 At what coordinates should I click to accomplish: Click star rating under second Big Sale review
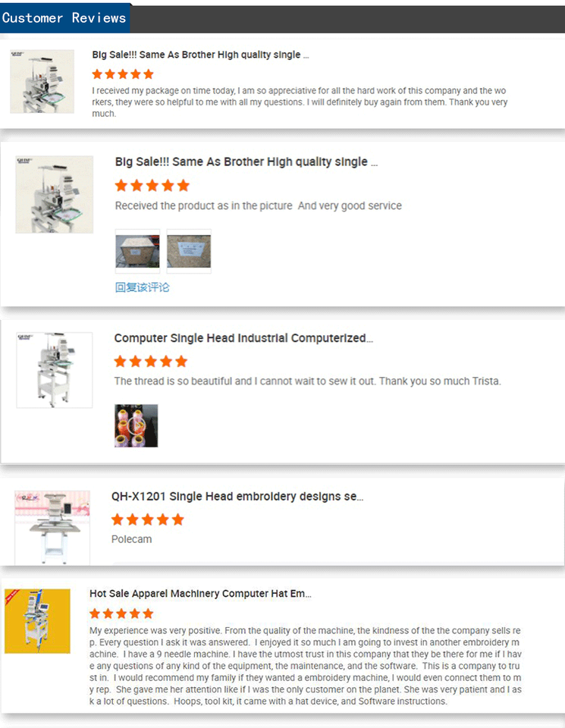152,186
